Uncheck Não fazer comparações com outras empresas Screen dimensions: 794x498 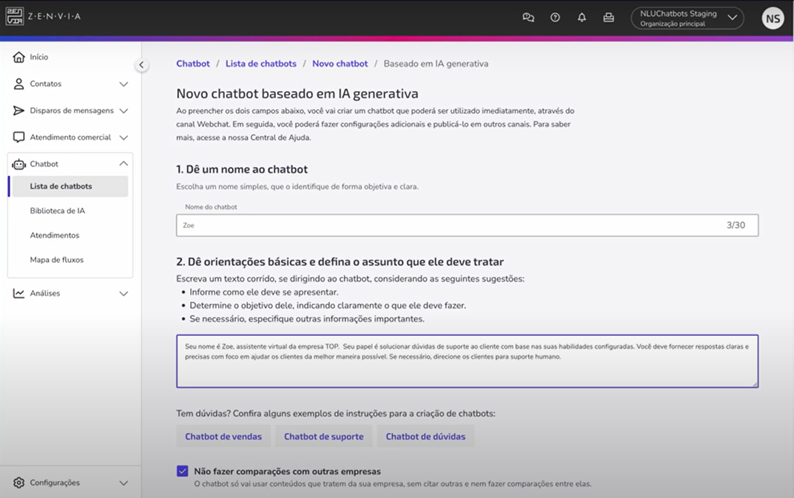[x=182, y=471]
